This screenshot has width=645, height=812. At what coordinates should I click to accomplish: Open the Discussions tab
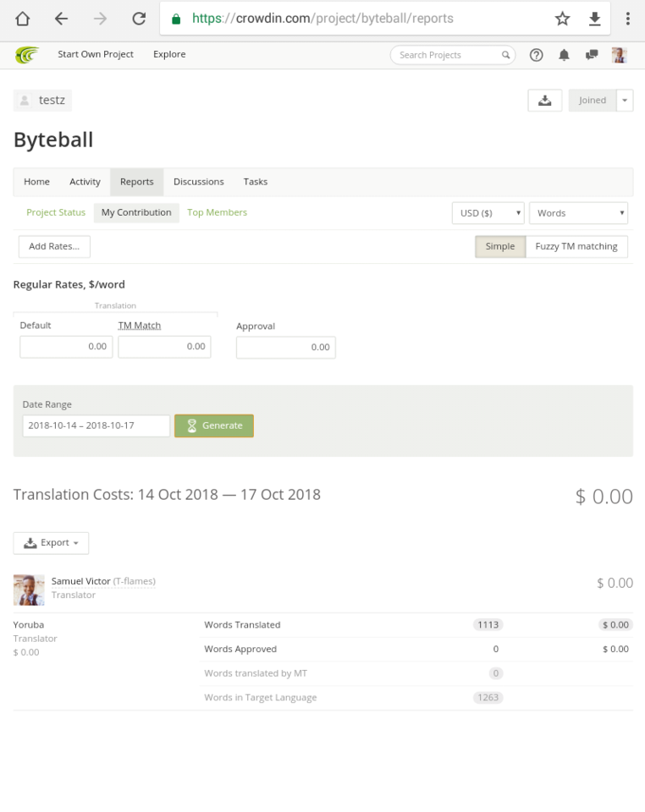(198, 182)
